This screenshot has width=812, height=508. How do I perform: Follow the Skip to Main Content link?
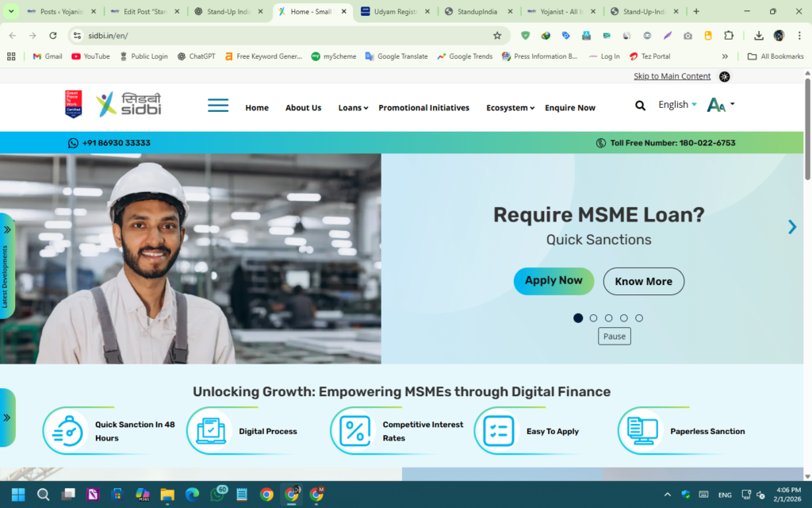click(672, 76)
